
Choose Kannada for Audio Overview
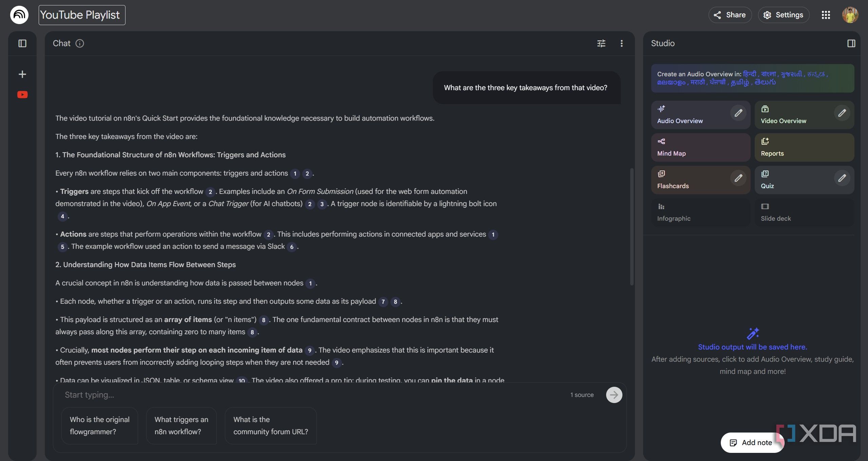point(816,74)
